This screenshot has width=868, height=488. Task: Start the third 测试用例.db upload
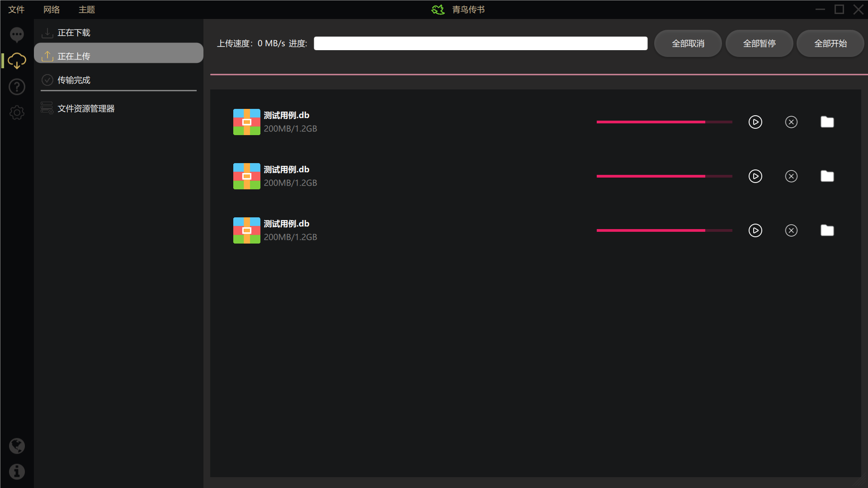pos(755,230)
